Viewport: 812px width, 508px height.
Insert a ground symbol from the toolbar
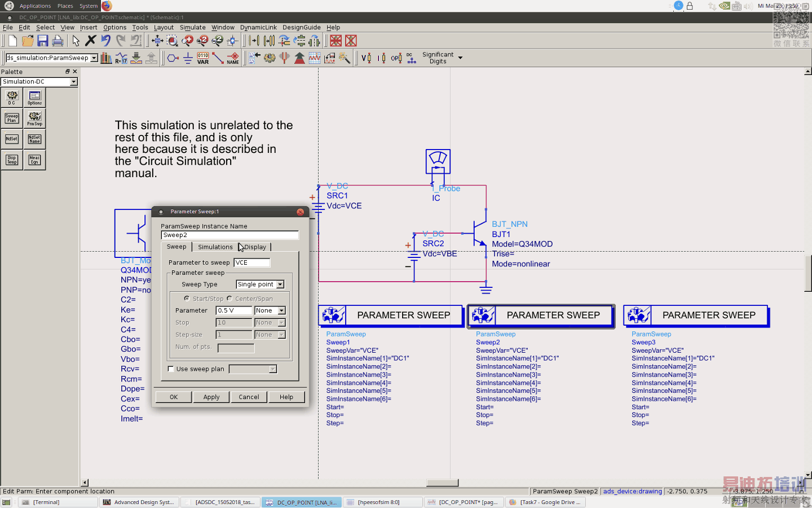[x=188, y=58]
